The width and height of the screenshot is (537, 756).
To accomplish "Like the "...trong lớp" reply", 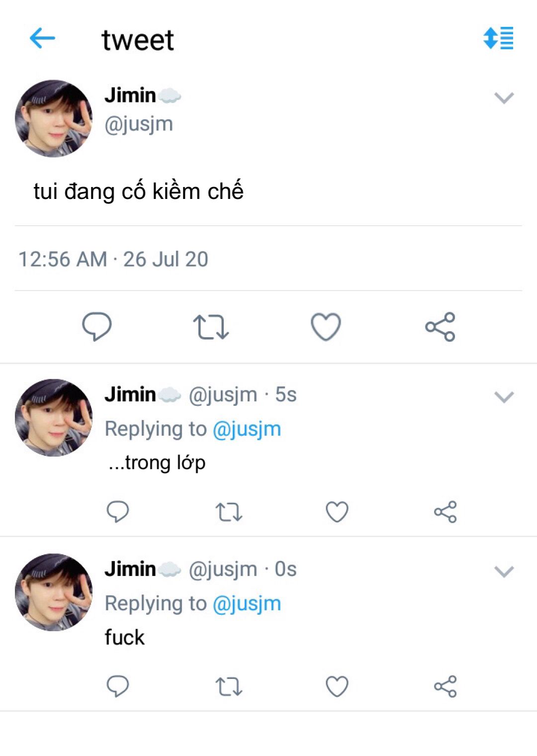I will [337, 512].
